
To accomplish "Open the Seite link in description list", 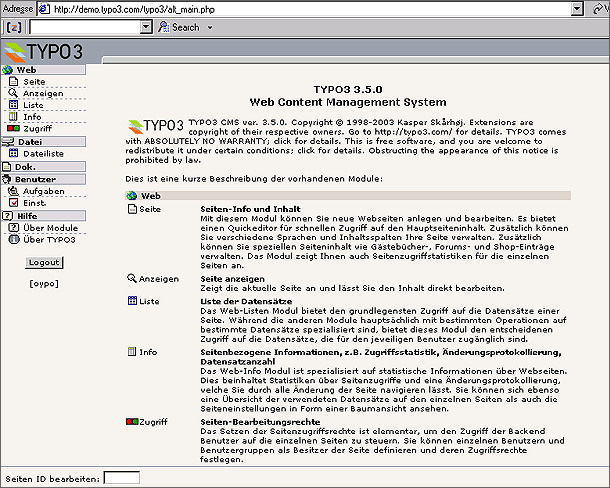I will click(x=150, y=209).
